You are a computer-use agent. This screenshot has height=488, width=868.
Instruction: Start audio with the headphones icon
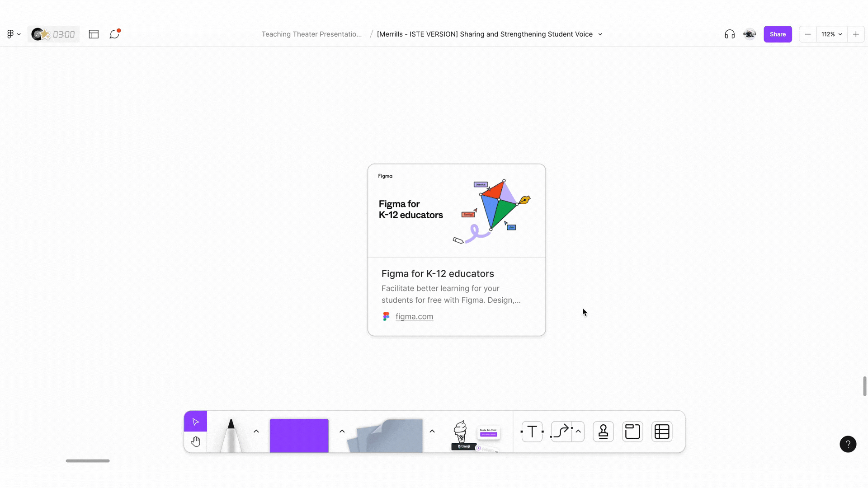click(729, 34)
